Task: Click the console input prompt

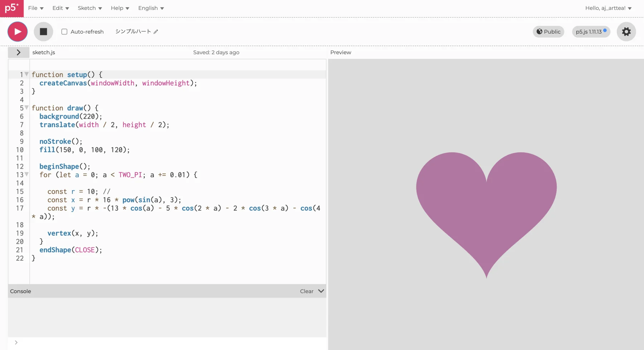Action: tap(168, 342)
